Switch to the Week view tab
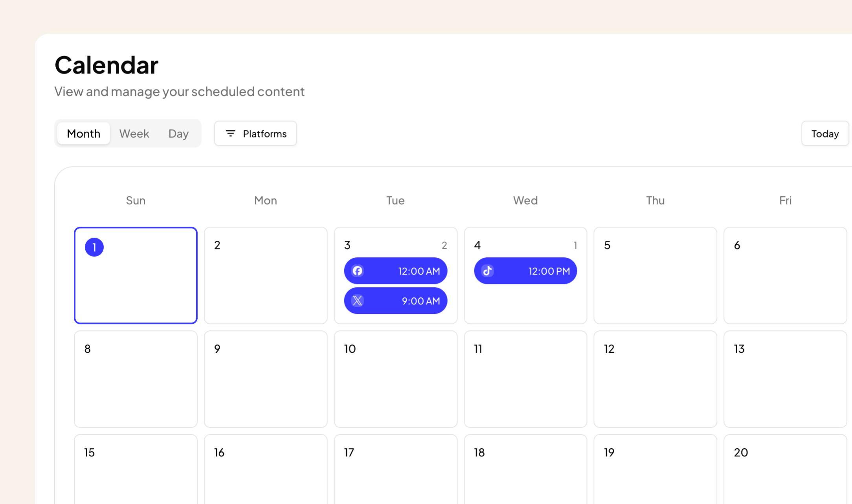The height and width of the screenshot is (504, 852). (134, 134)
